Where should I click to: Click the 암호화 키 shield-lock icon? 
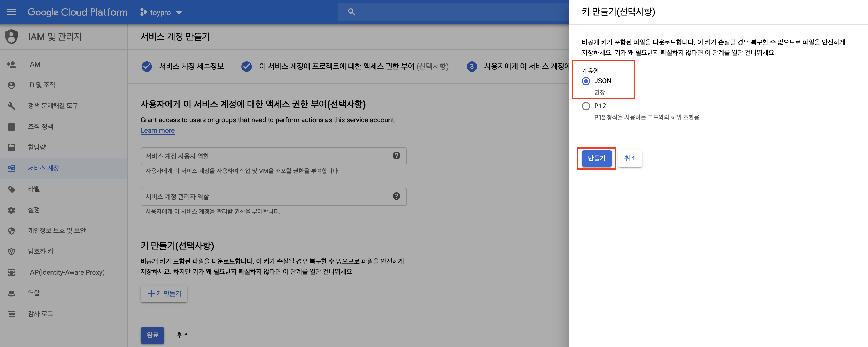tap(11, 252)
